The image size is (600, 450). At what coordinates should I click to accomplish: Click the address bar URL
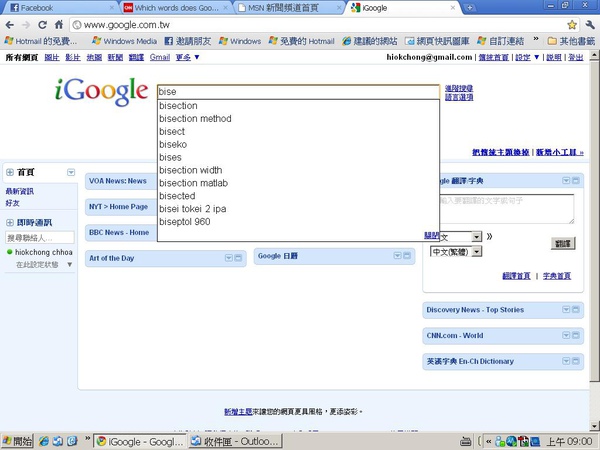click(127, 25)
